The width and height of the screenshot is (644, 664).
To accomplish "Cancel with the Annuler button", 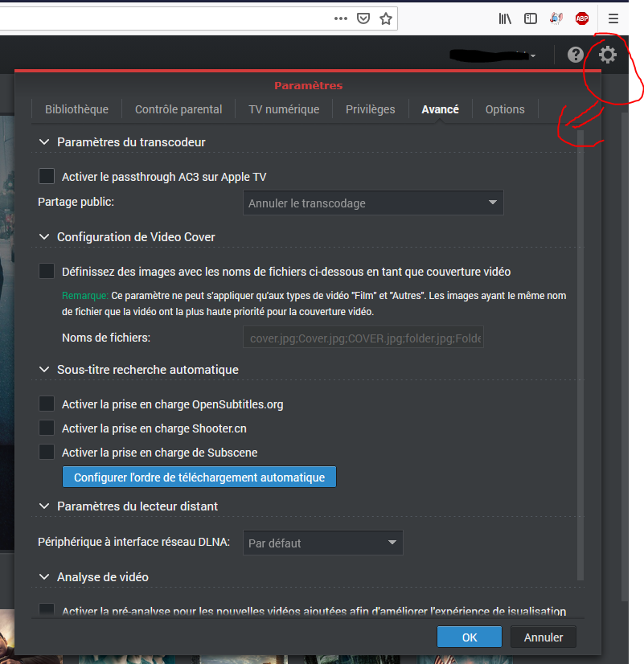I will click(544, 637).
